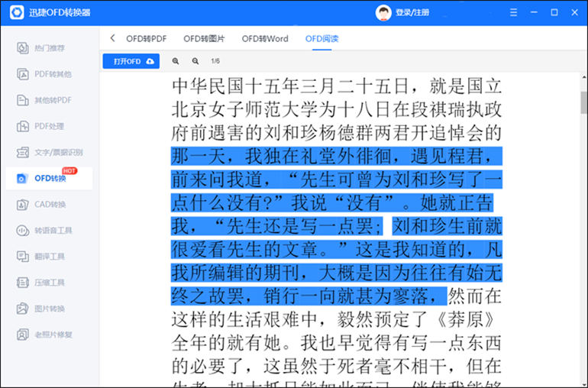Click the user avatar icon
Image resolution: width=588 pixels, height=388 pixels.
[x=383, y=13]
